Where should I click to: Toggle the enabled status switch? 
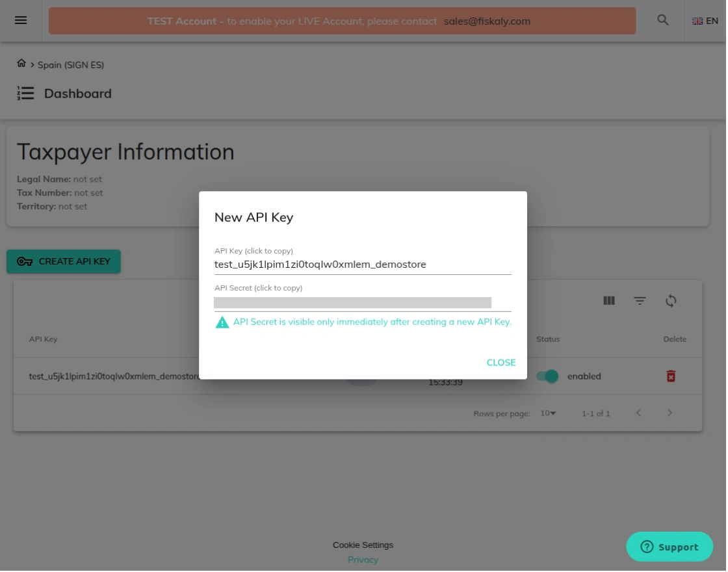point(549,376)
